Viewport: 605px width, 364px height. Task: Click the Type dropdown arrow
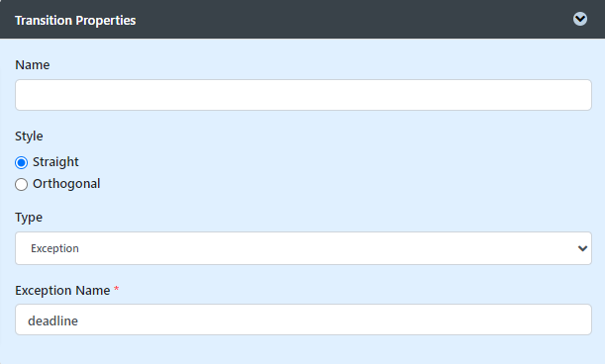pos(582,248)
